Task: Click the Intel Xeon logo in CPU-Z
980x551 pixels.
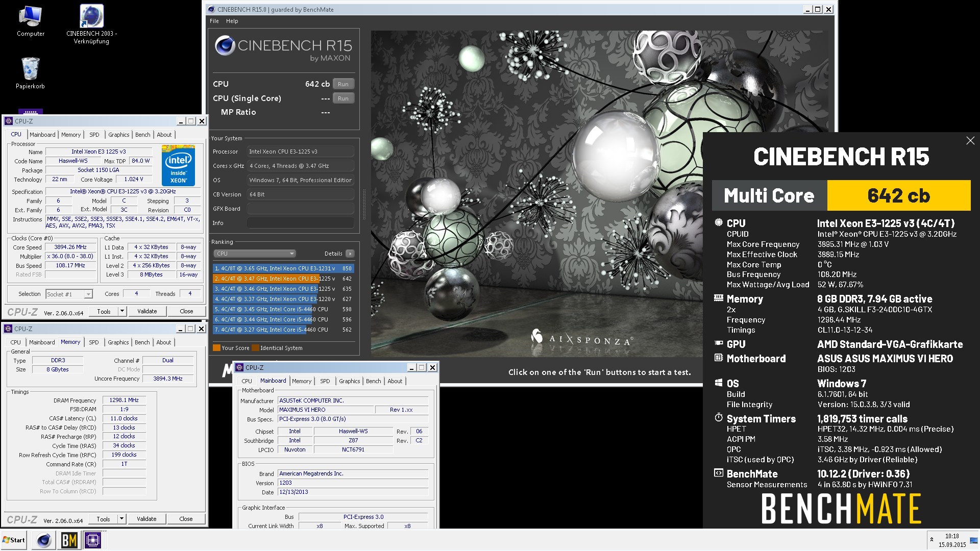Action: pos(178,165)
